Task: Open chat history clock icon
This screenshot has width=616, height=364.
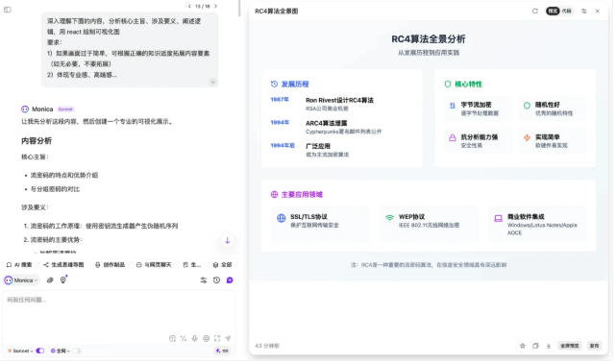Action: (x=216, y=280)
